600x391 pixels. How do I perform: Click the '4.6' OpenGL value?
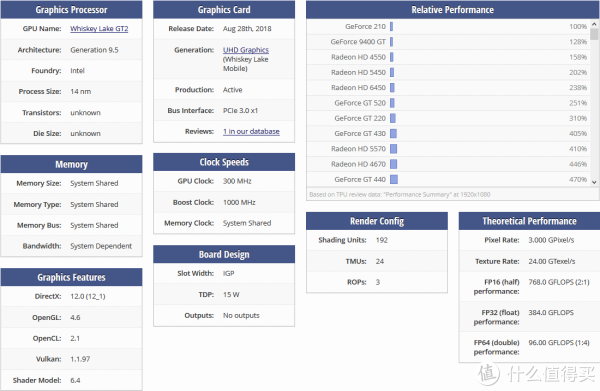(75, 318)
